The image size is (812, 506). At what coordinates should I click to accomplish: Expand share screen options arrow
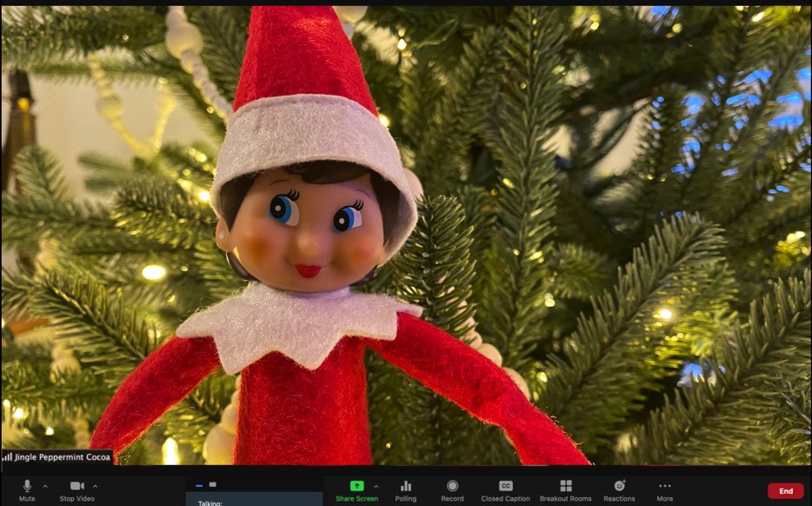376,486
